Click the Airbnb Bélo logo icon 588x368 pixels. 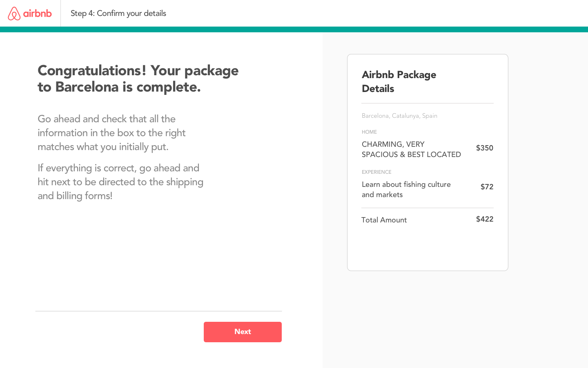[14, 13]
